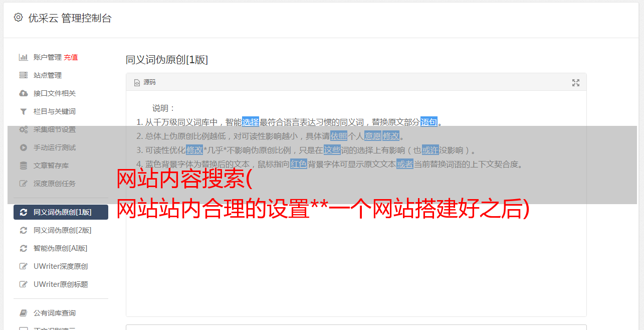
Task: Select 同义词伪原创[1版] in sidebar
Action: tap(61, 212)
